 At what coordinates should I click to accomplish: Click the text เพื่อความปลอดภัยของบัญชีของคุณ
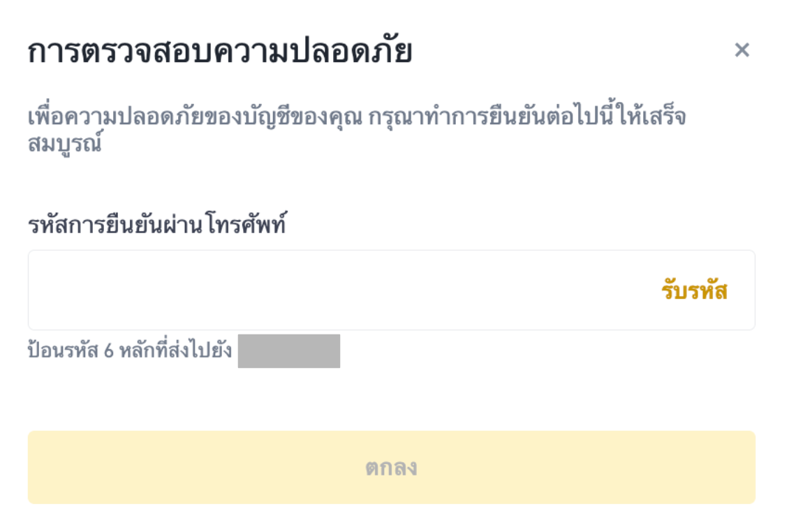196,117
